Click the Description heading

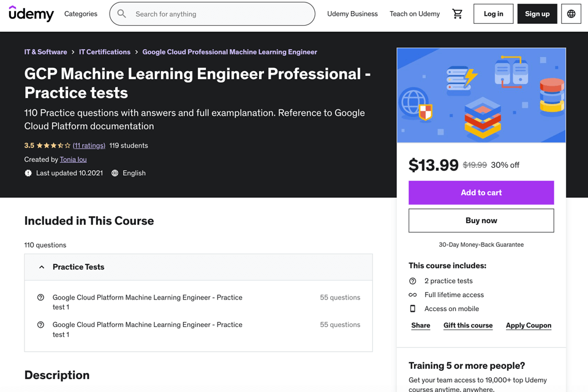57,375
